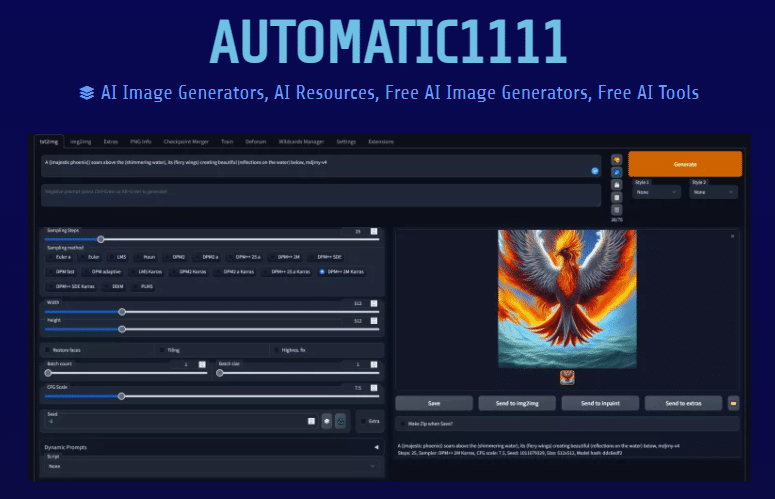Select the PLMS sampling method
775x499 pixels.
click(143, 287)
